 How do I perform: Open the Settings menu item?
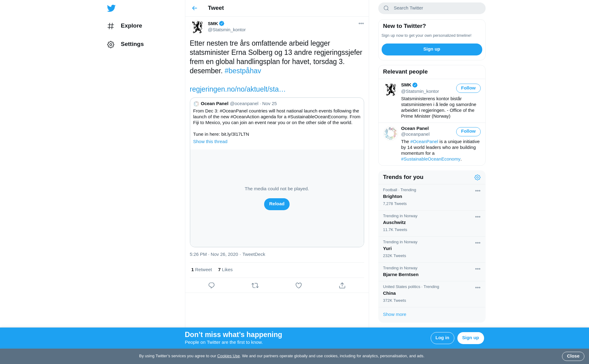point(125,44)
